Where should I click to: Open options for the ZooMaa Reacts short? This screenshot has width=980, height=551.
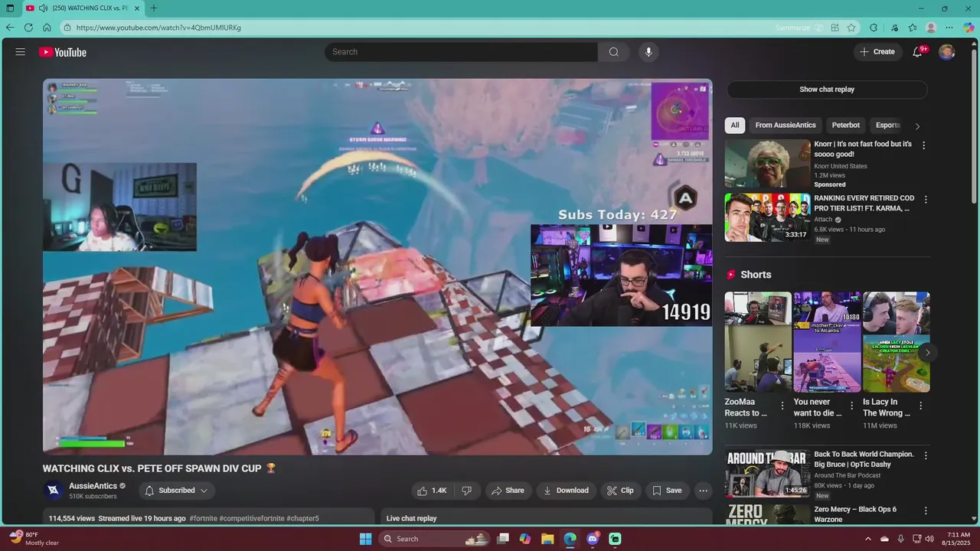point(782,406)
